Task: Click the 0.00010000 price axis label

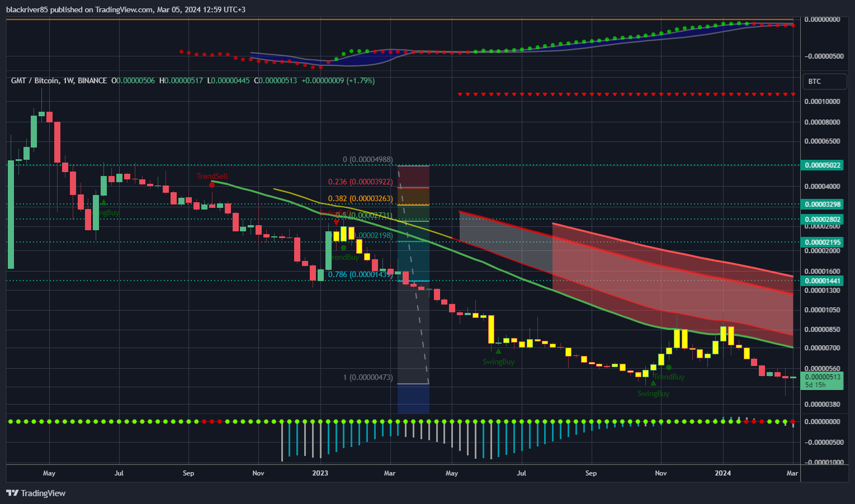Action: click(822, 102)
